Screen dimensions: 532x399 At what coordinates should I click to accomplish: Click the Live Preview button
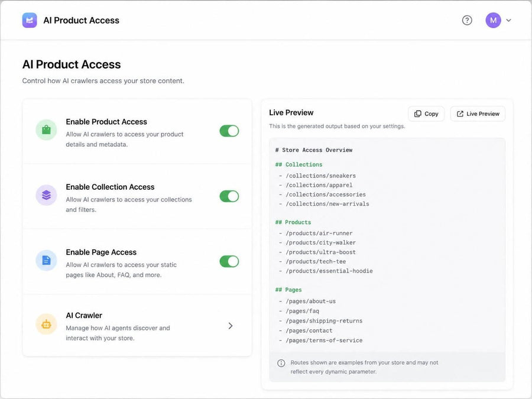pos(478,113)
